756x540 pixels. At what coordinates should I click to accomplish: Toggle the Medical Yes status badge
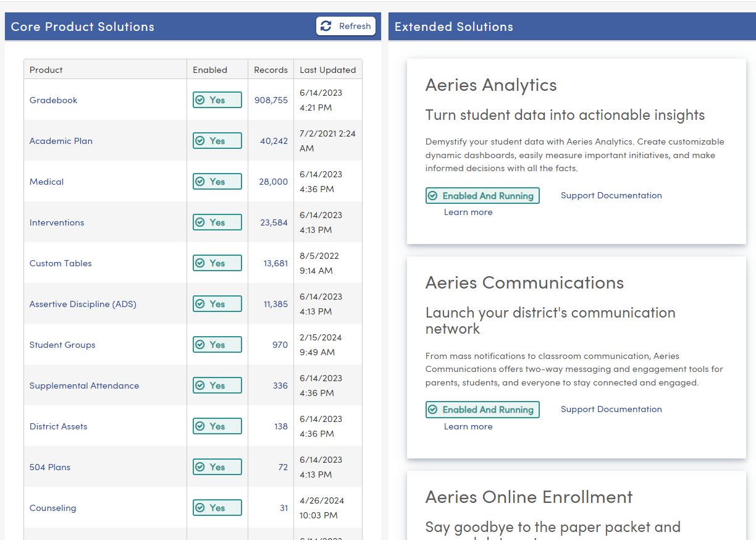[x=217, y=182]
